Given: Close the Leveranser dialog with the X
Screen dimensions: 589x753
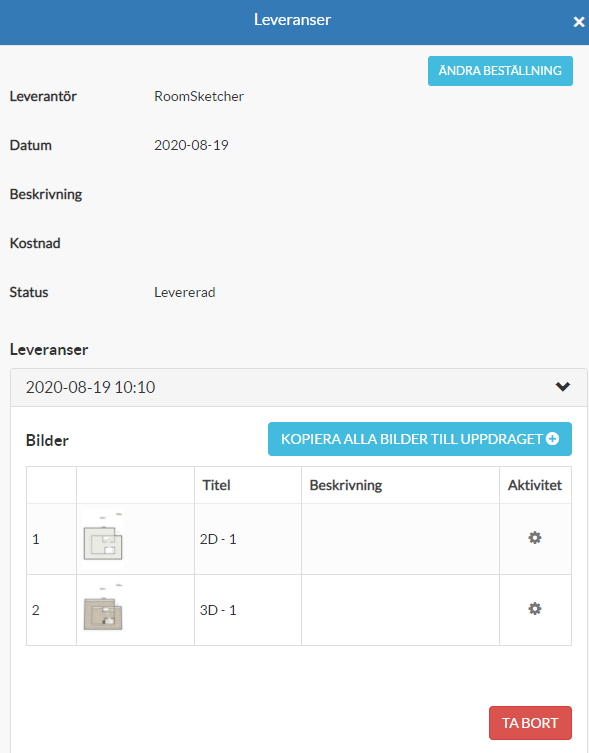Looking at the screenshot, I should [x=578, y=22].
